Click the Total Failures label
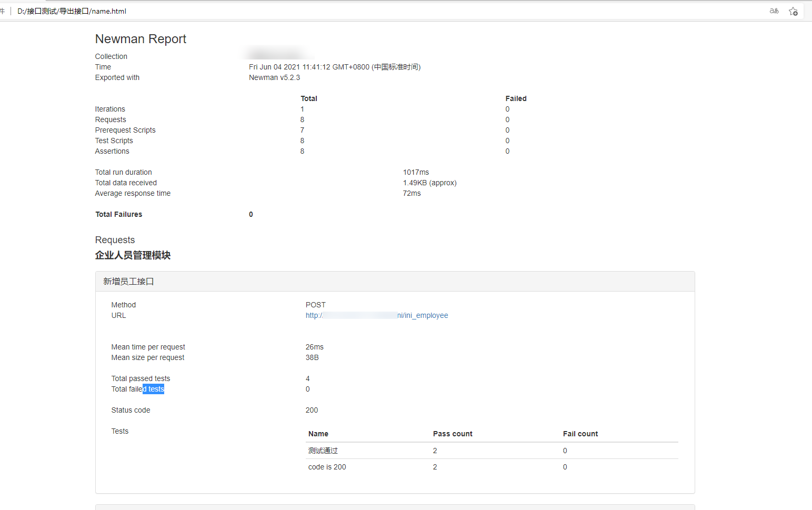Image resolution: width=812 pixels, height=510 pixels. click(x=119, y=214)
